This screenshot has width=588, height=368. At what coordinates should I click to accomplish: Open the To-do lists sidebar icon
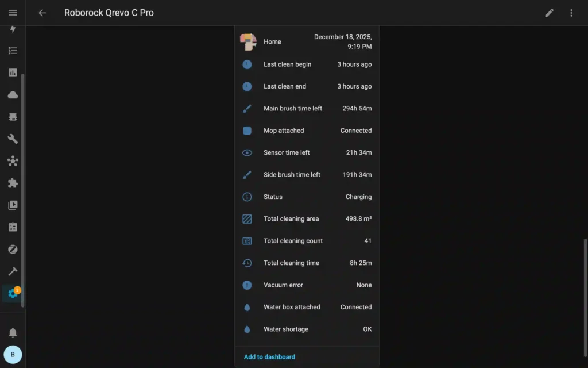(13, 227)
